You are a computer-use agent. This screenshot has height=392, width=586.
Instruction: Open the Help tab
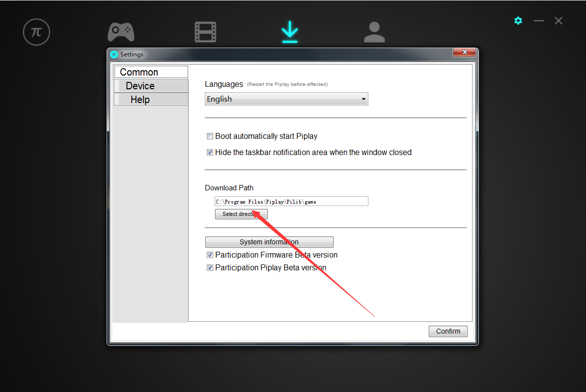[151, 100]
